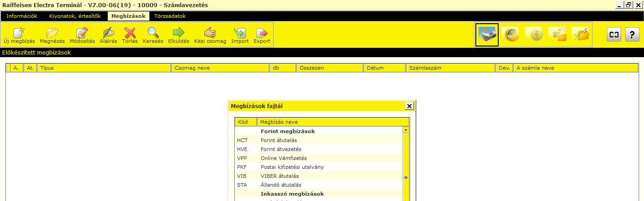The width and height of the screenshot is (644, 201).
Task: Click the connection brackets button
Action: coord(614,35)
